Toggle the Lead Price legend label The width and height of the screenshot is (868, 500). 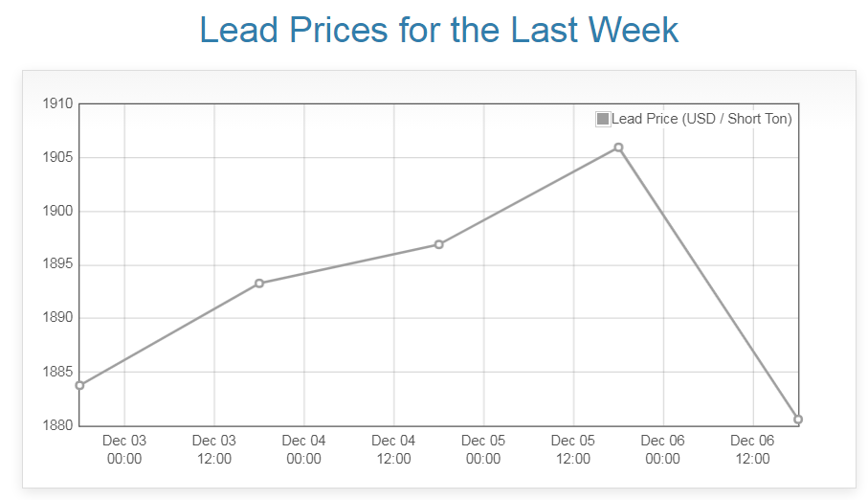pyautogui.click(x=701, y=119)
